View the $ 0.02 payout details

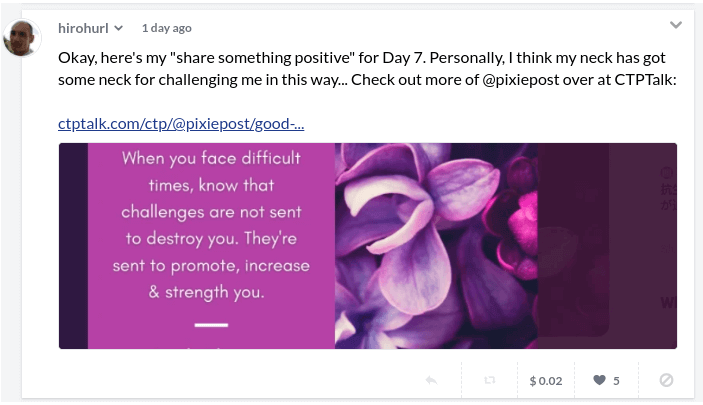tap(546, 381)
